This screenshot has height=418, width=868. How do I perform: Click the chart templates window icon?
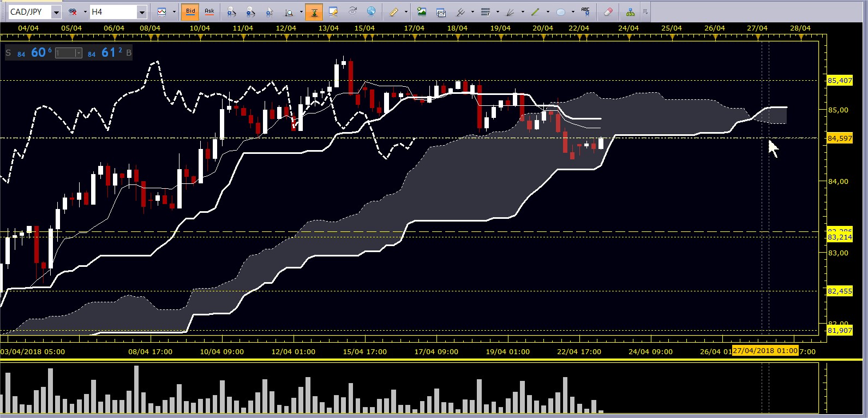(x=441, y=11)
